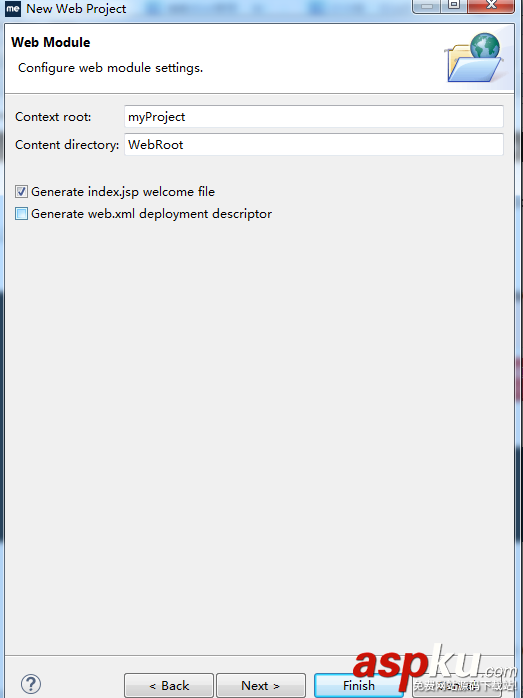The width and height of the screenshot is (523, 698).
Task: Click the 'Context root:' label
Action: click(x=53, y=117)
